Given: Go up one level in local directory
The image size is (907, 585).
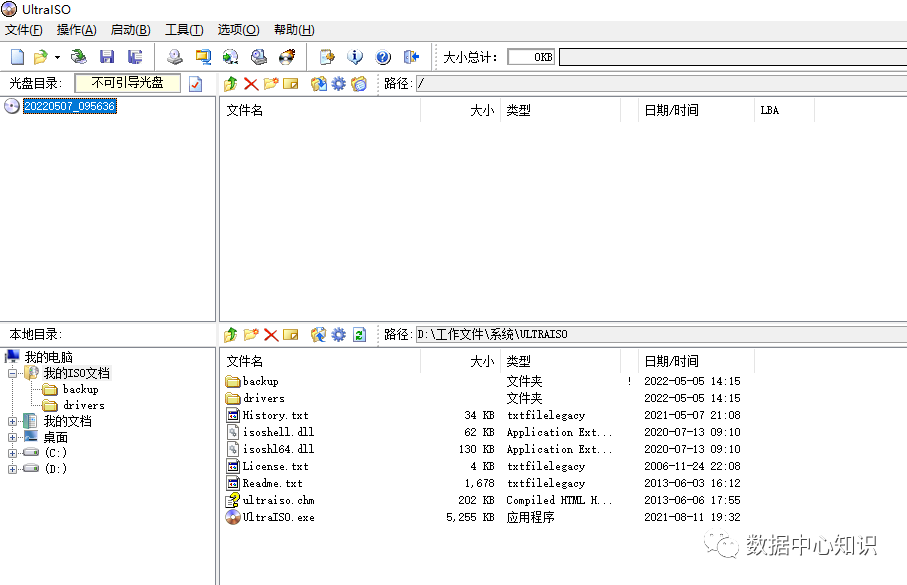Looking at the screenshot, I should click(x=230, y=334).
